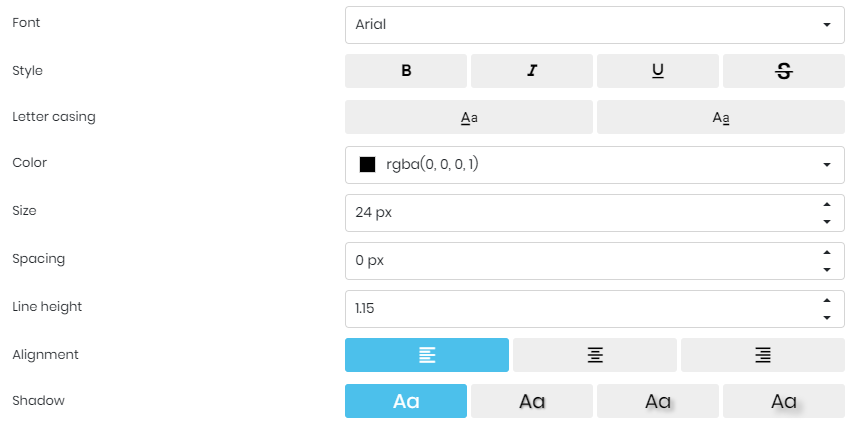Image resolution: width=855 pixels, height=426 pixels.
Task: Toggle underline text style
Action: tap(657, 71)
